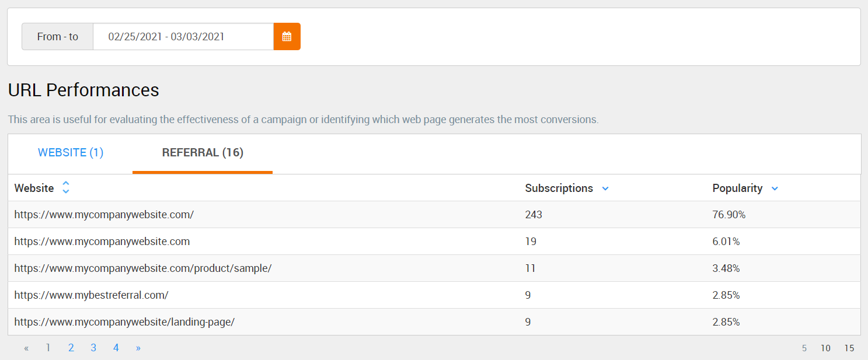Click the date range input field

point(183,36)
